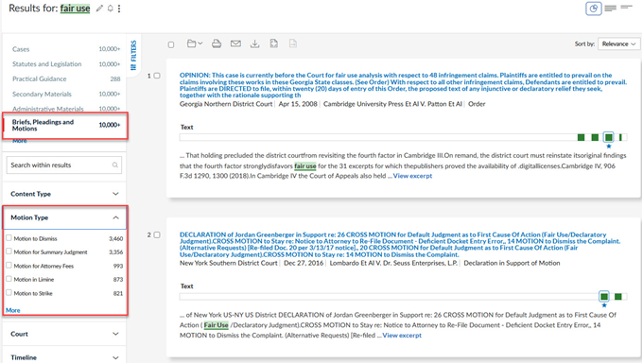Viewport: 643px width, 364px height.
Task: Check the Motion to Strike filter
Action: pos(9,293)
